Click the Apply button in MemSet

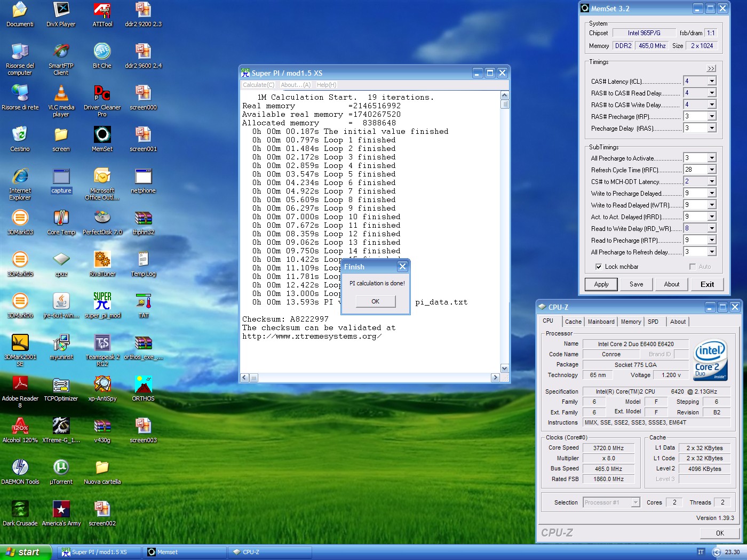coord(601,284)
